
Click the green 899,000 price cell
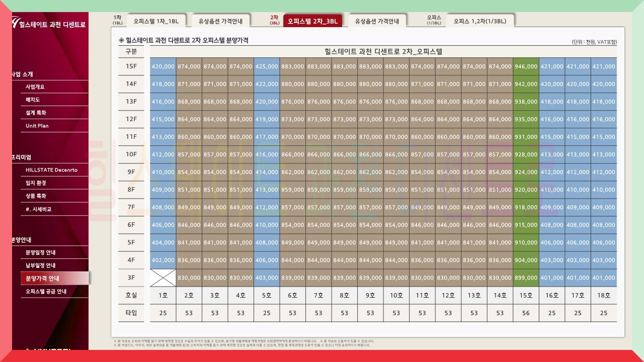click(526, 278)
